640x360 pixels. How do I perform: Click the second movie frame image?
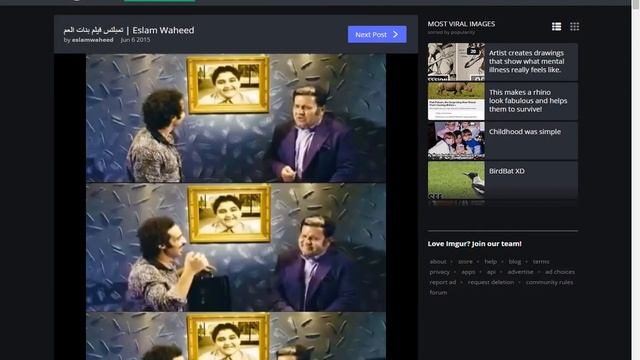click(236, 247)
